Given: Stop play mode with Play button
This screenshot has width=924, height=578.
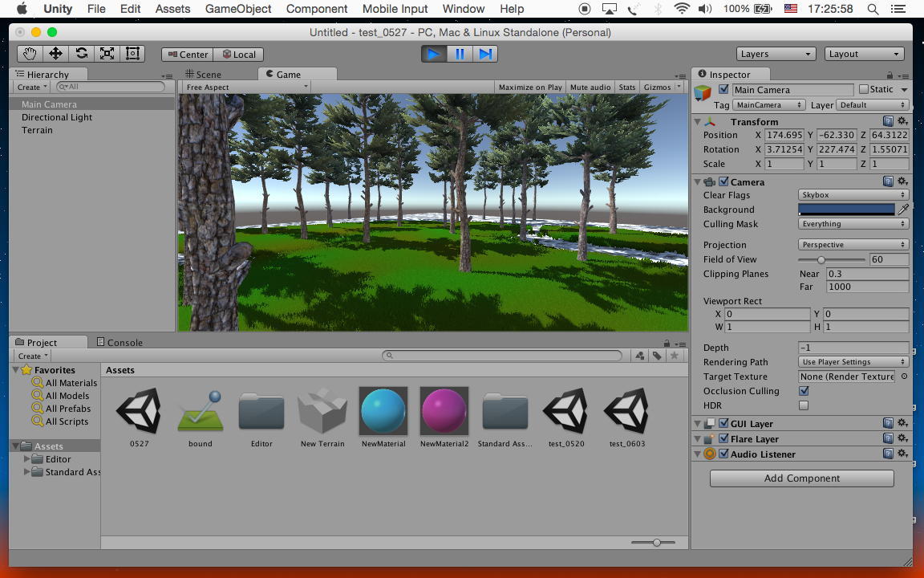Looking at the screenshot, I should (434, 54).
